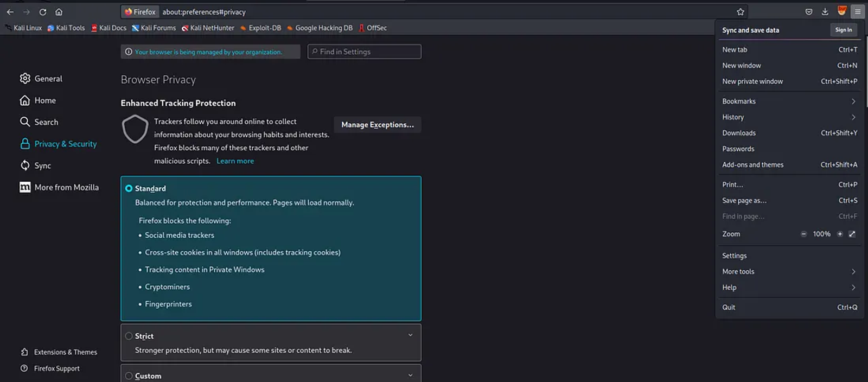The image size is (868, 382).
Task: Reset zoom via 100% label
Action: [821, 234]
